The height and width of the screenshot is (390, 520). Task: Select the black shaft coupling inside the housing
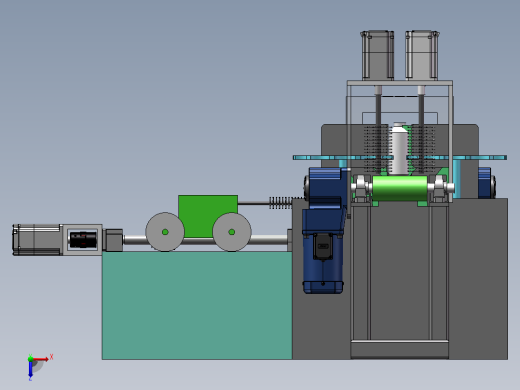tap(83, 239)
